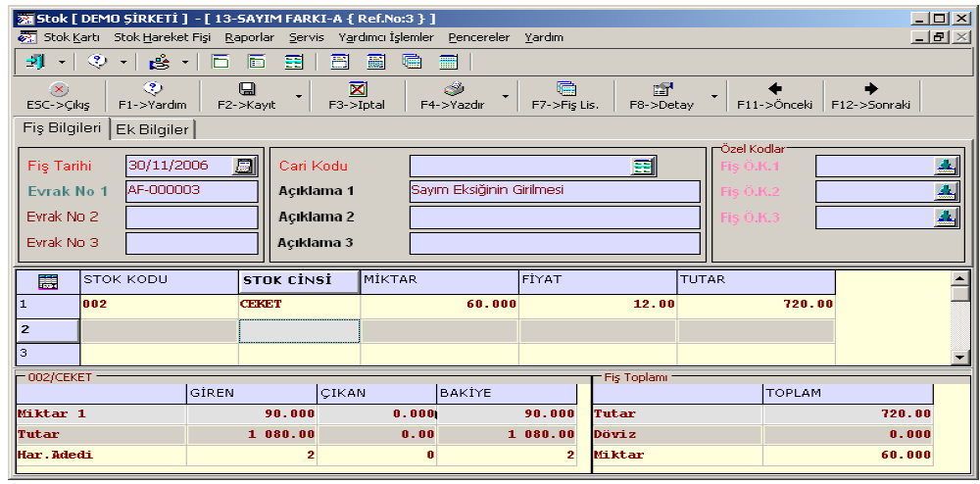Image resolution: width=980 pixels, height=484 pixels.
Task: Go to previous record with F11->Önceki
Action: (775, 90)
